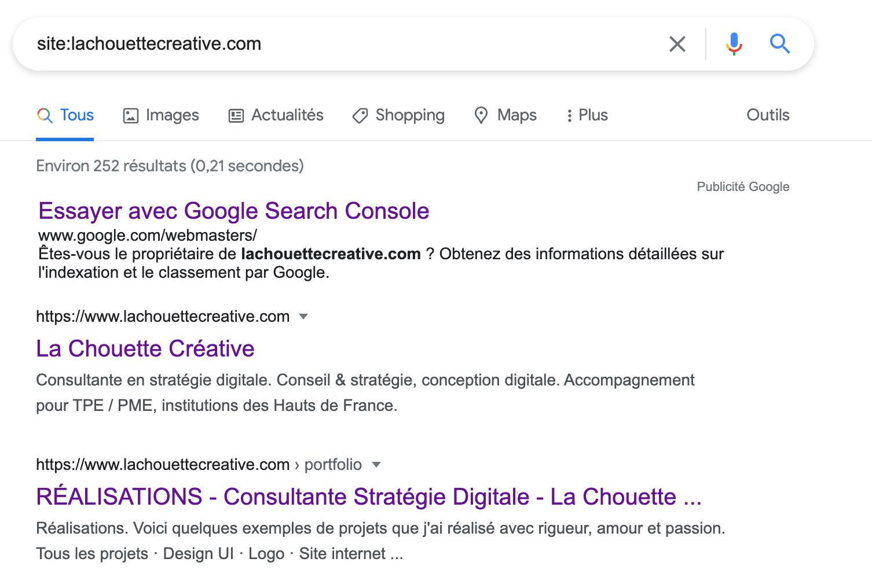Click into the search field text

click(149, 44)
